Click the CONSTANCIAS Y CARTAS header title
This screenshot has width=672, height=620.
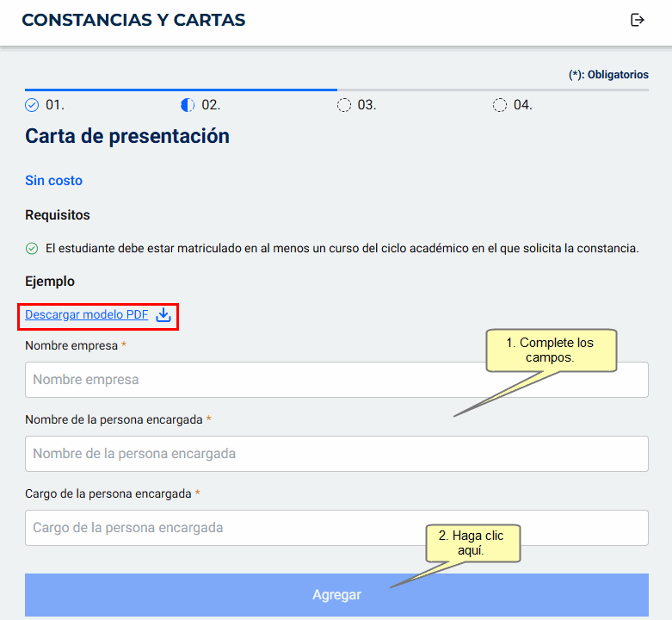coord(133,20)
